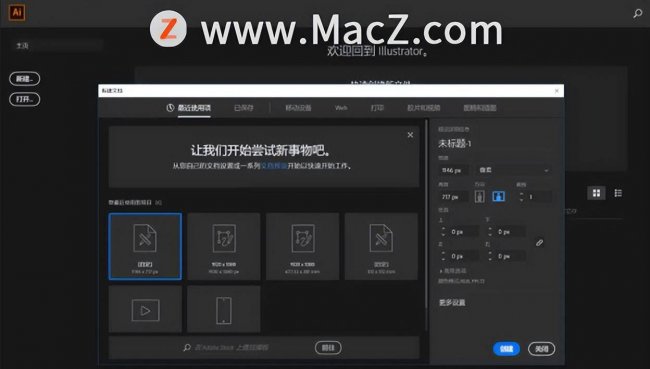Open the Web presets tab
Image resolution: width=650 pixels, height=369 pixels.
click(x=341, y=108)
